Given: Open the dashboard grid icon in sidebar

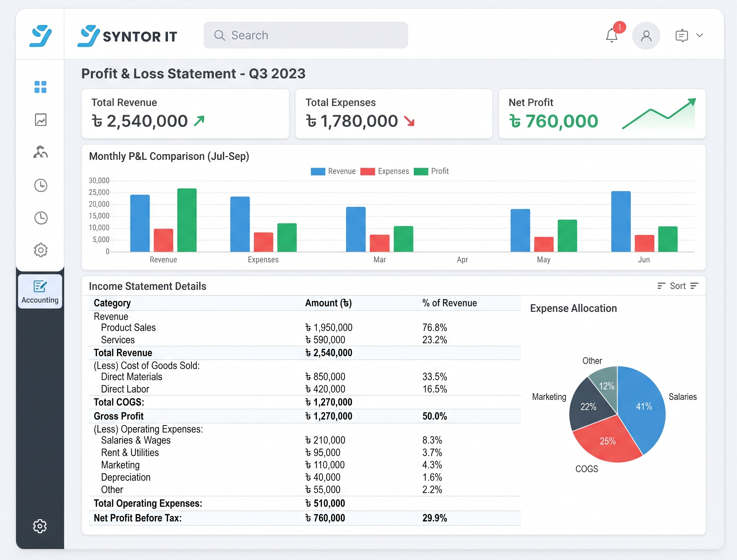Looking at the screenshot, I should [x=40, y=87].
